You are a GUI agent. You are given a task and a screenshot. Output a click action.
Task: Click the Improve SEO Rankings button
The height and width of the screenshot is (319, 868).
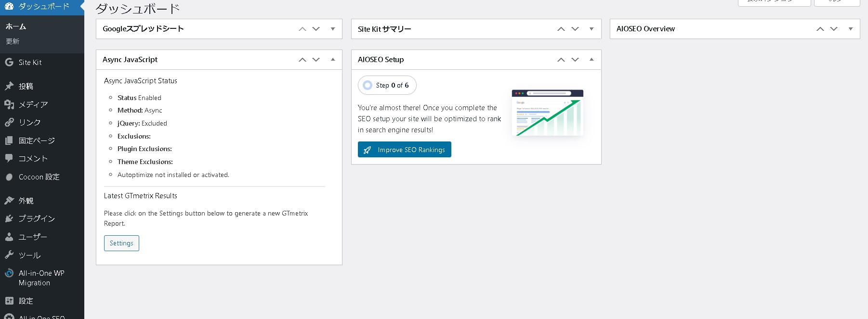[404, 150]
